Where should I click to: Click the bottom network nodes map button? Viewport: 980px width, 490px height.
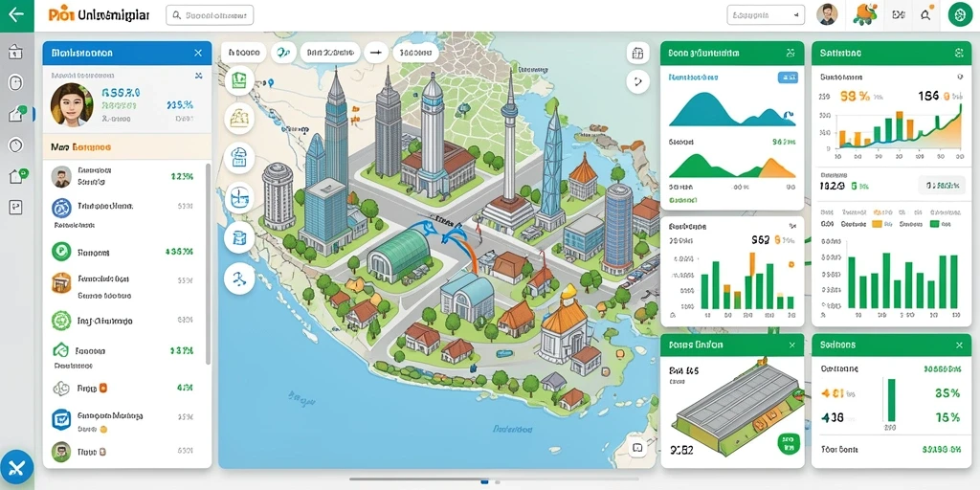click(239, 278)
